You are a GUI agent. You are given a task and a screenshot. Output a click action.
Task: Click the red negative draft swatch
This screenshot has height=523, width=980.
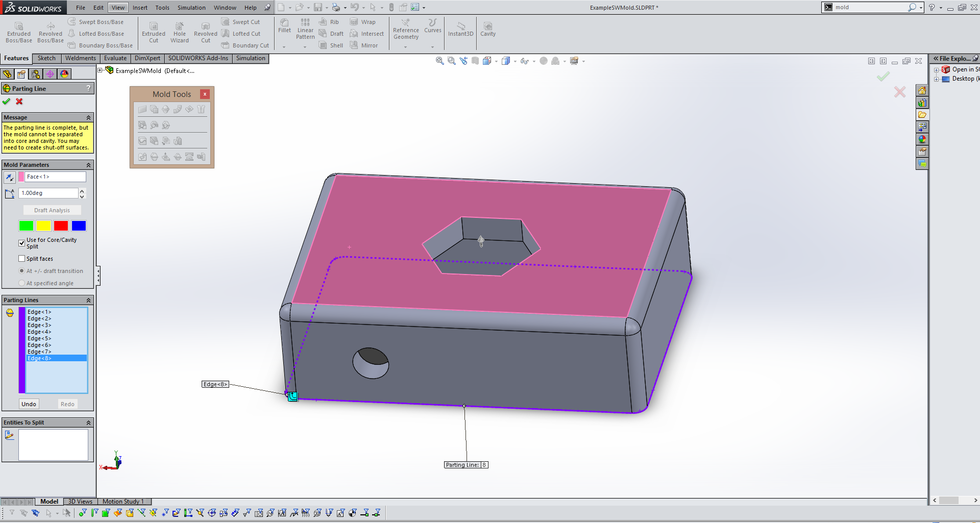[61, 226]
